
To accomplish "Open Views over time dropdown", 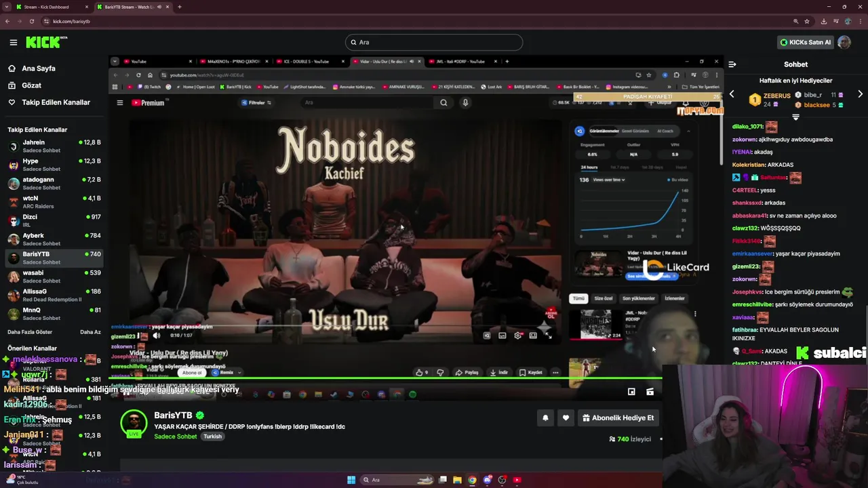I will (x=609, y=180).
